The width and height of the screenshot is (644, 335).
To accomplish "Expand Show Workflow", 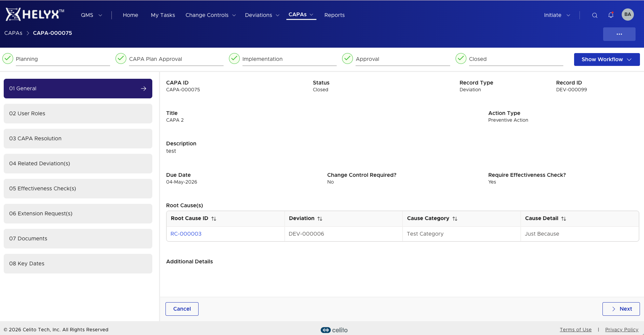I will tap(607, 59).
